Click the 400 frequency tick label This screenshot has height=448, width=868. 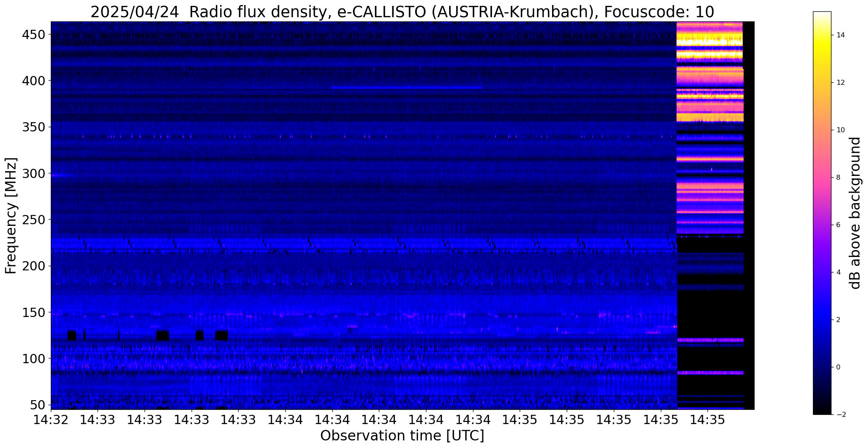34,81
